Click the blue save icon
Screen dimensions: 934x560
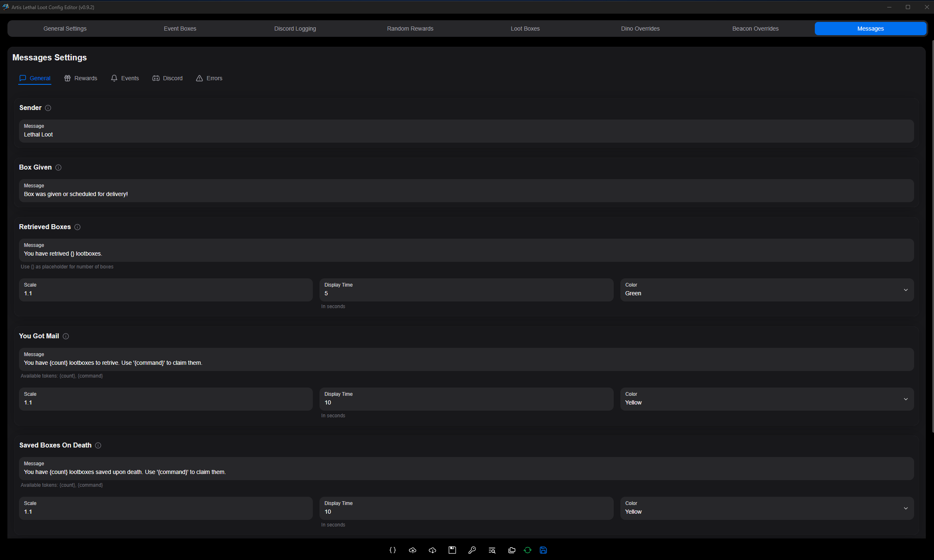[x=543, y=550]
